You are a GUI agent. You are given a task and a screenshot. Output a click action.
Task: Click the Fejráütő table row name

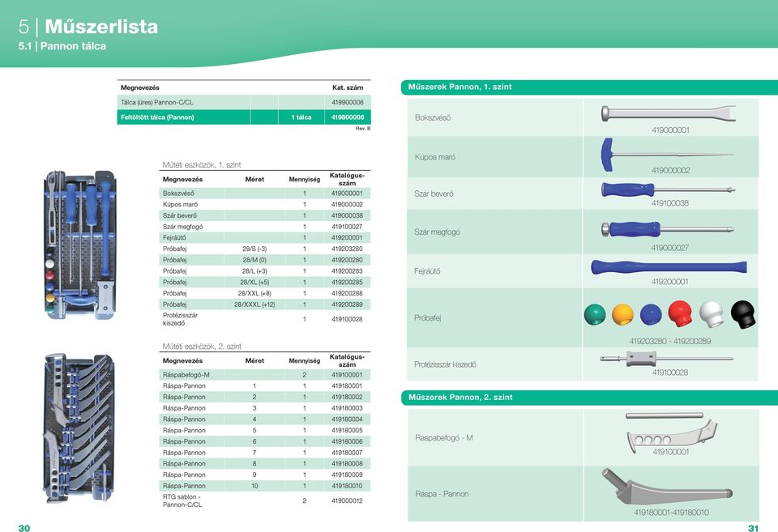click(x=174, y=237)
